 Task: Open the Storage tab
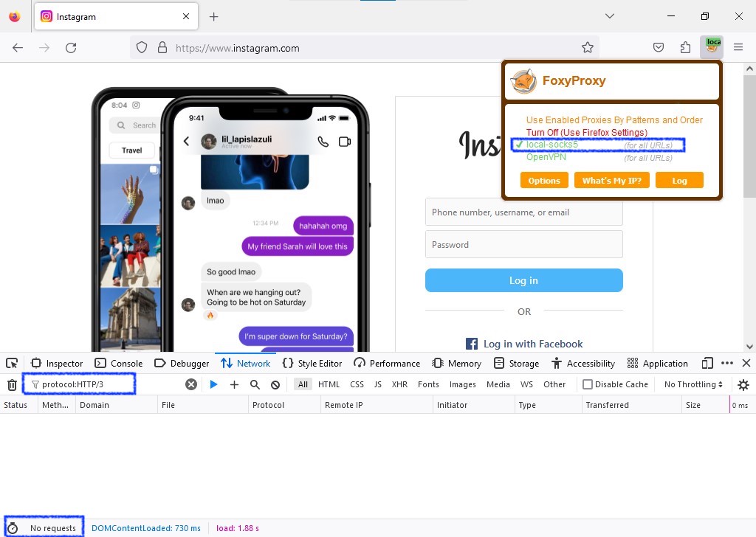(516, 363)
